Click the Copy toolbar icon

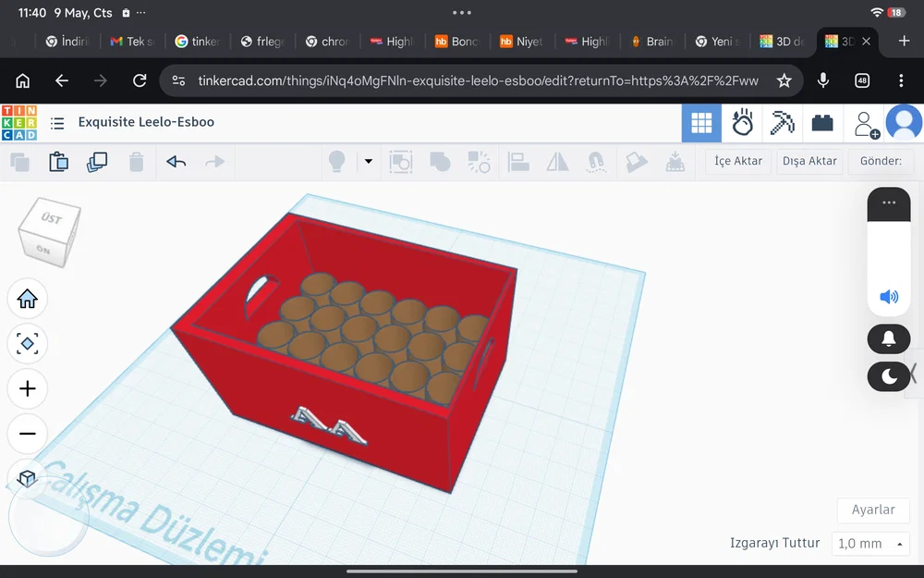pos(20,162)
